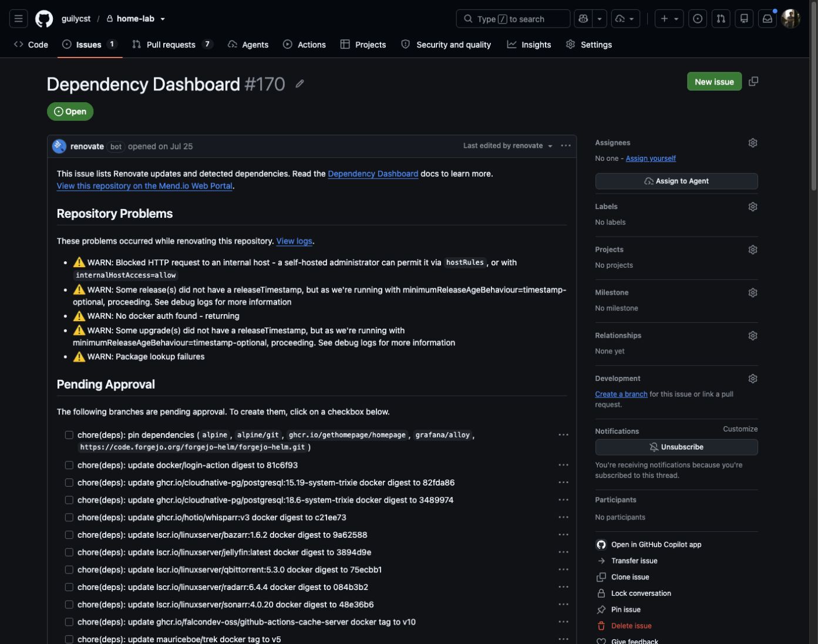
Task: Open the Relationships gear settings
Action: tap(753, 336)
